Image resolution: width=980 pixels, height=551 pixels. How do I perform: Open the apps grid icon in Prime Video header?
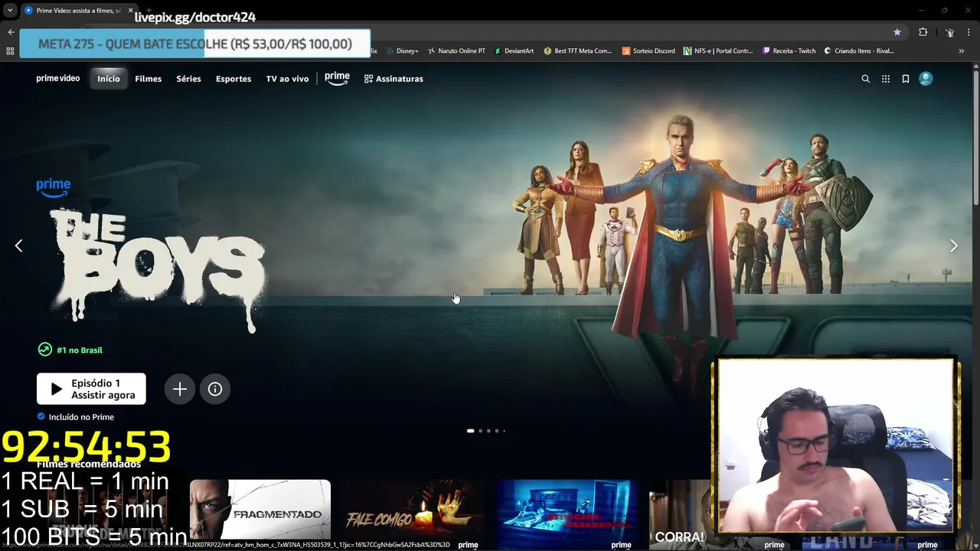(886, 79)
